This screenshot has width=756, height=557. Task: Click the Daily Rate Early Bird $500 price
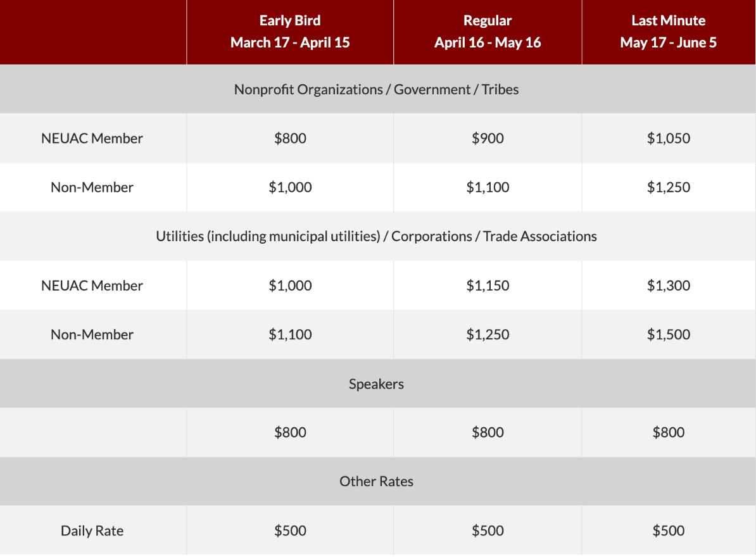pyautogui.click(x=290, y=530)
